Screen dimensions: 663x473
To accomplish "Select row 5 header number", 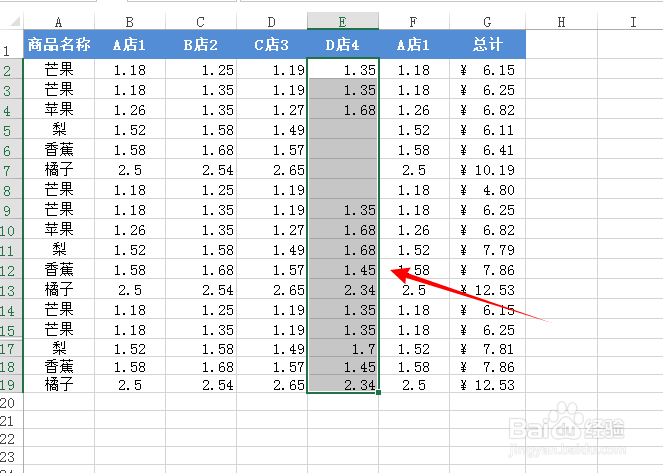I will point(11,129).
